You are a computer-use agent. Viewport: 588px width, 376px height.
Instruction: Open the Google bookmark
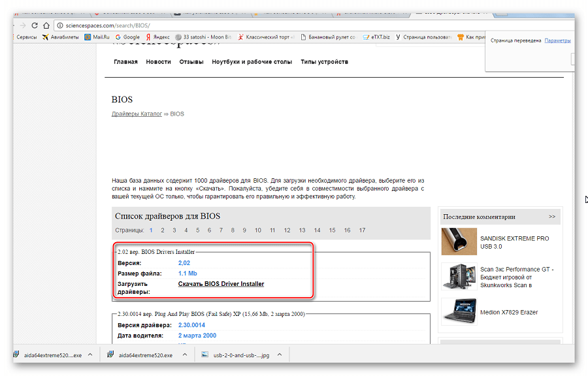(127, 37)
